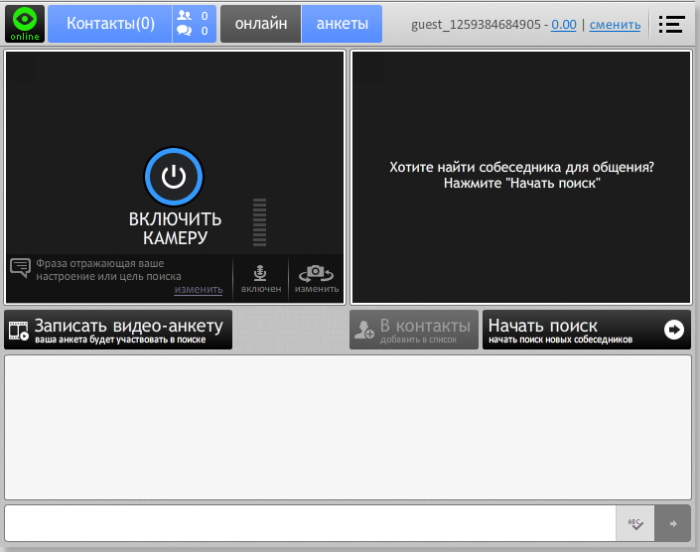Click Начать поиск button

point(587,330)
